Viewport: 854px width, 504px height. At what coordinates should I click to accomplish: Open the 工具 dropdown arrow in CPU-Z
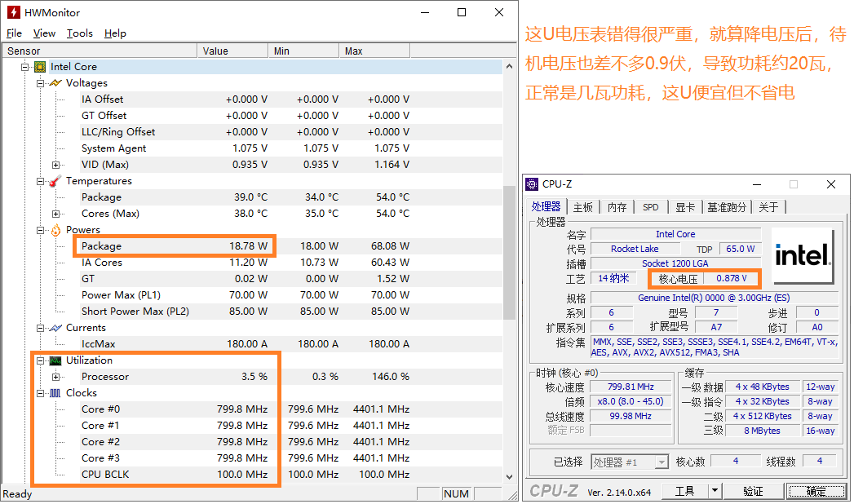tap(715, 492)
